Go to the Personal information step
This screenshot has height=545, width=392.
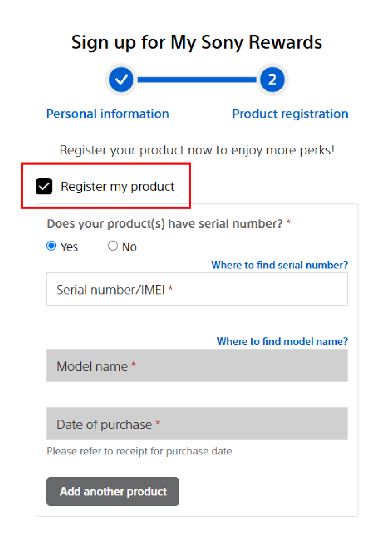(x=108, y=114)
